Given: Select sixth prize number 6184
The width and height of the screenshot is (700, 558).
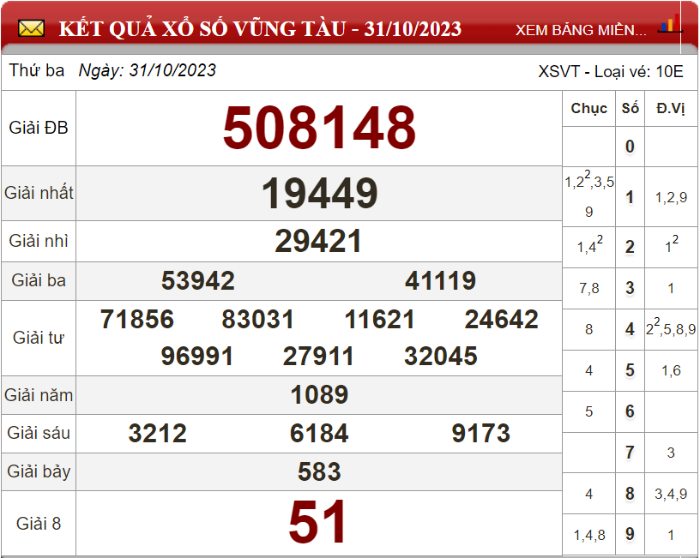Looking at the screenshot, I should point(319,433).
